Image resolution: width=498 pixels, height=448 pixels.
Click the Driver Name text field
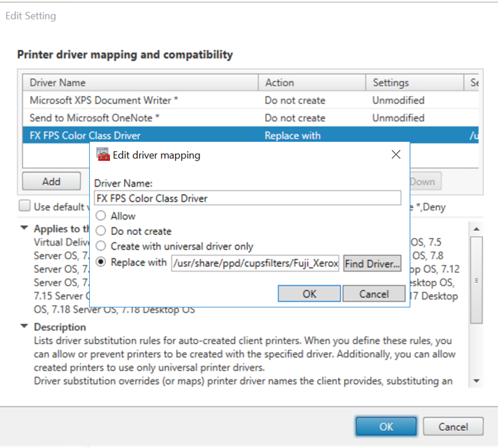tap(247, 198)
